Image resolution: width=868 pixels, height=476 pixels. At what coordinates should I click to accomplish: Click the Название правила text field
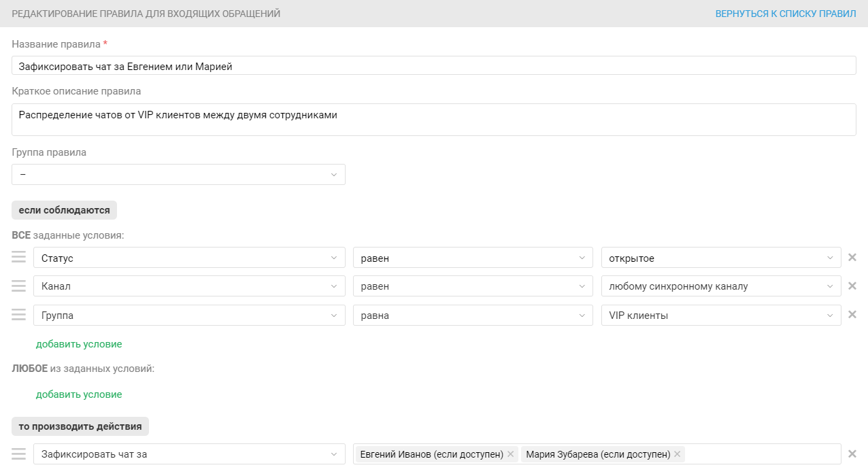[x=433, y=66]
